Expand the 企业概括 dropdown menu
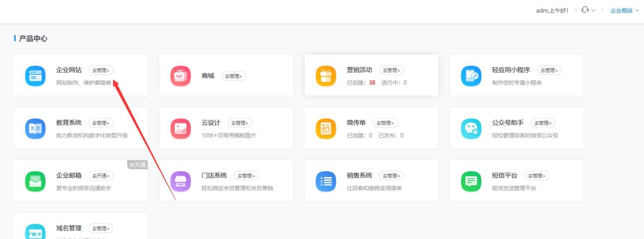Image resolution: width=644 pixels, height=239 pixels. 625,10
